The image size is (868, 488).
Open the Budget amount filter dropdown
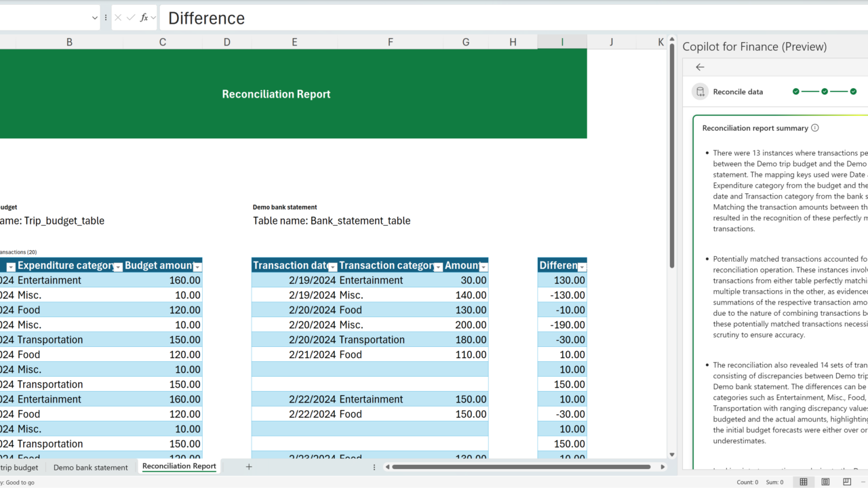click(x=197, y=266)
